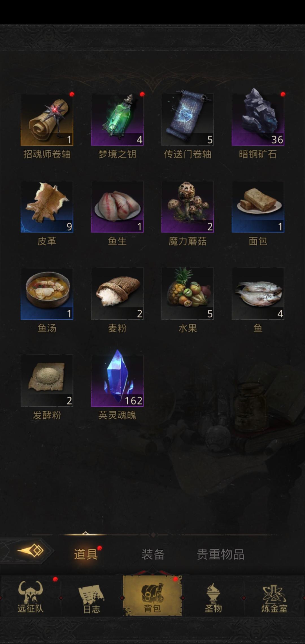Viewport: 305px width, 644px height.
Task: Choose the 鱼汤 fish soup bowl
Action: click(47, 294)
